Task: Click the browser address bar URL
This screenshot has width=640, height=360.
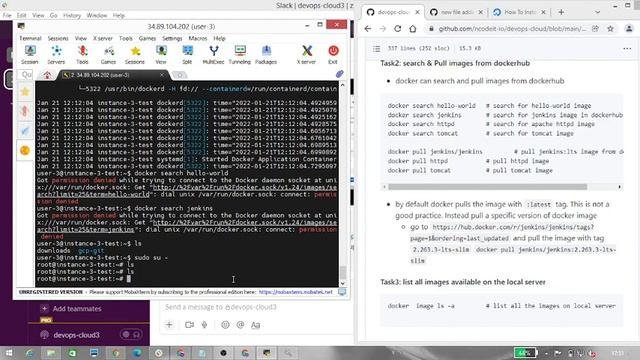Action: [512, 29]
